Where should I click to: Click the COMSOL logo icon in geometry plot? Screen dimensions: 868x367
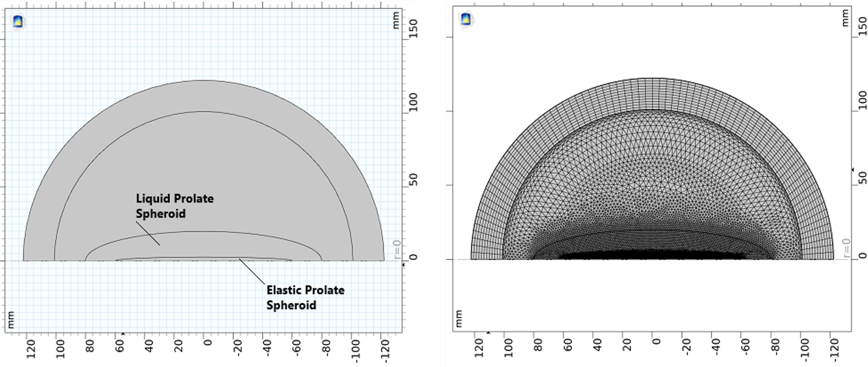[18, 21]
